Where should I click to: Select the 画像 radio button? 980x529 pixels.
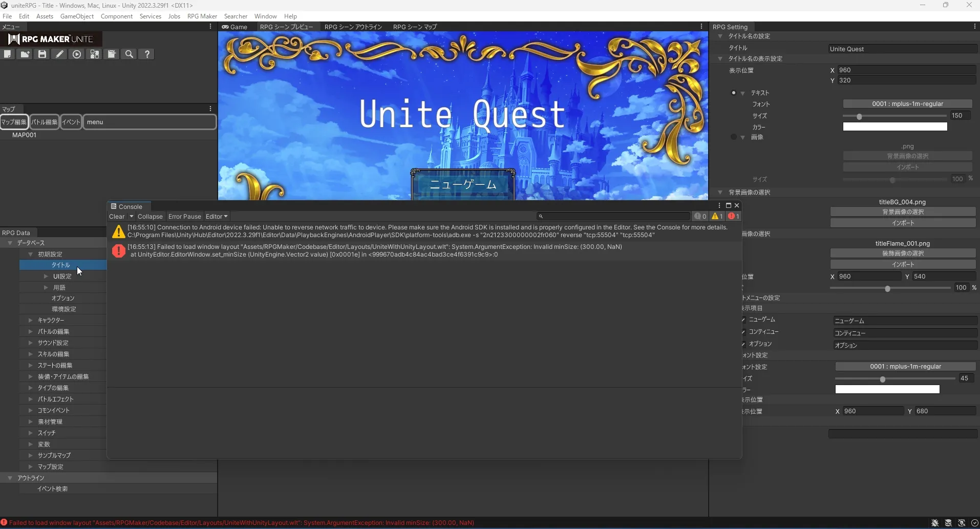pyautogui.click(x=734, y=137)
